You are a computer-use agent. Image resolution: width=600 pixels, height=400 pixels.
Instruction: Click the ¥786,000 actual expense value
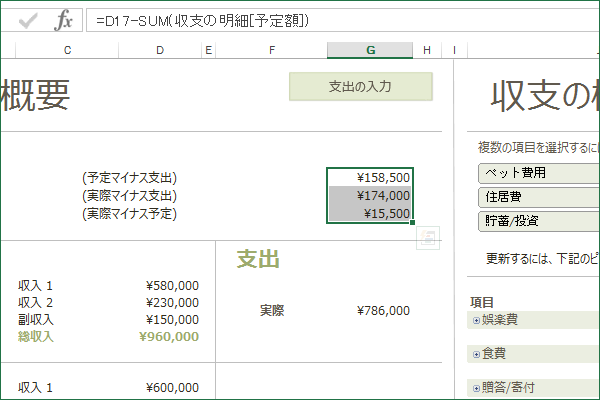coord(383,310)
